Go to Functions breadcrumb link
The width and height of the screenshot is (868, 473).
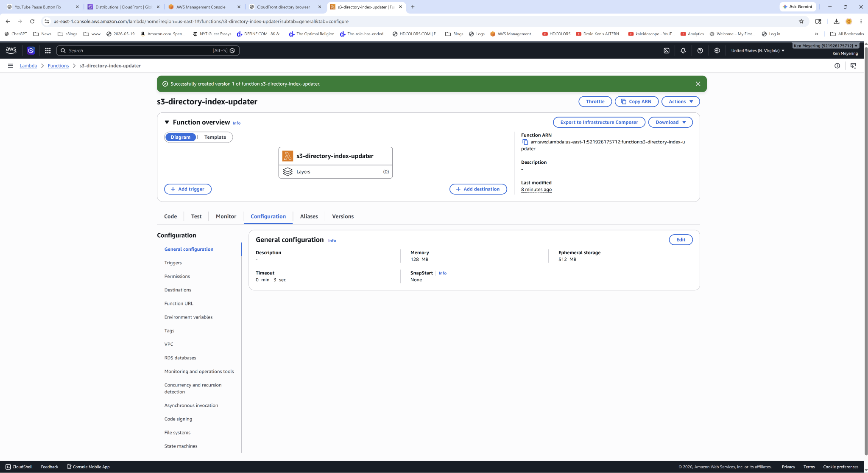coord(59,66)
